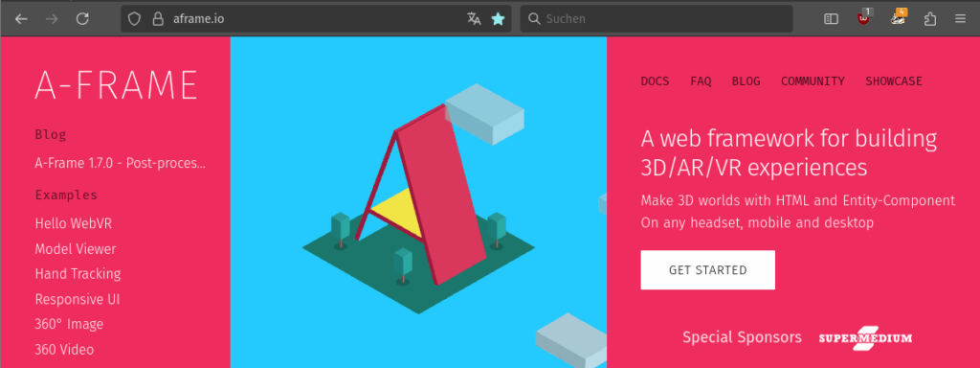Click the Supermedium sponsor logo
The height and width of the screenshot is (368, 980).
[x=865, y=338]
